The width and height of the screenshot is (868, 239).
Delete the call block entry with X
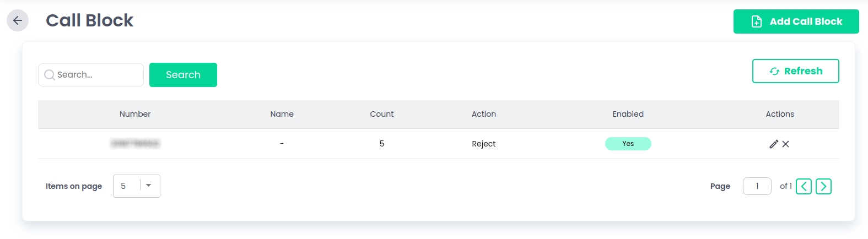786,144
